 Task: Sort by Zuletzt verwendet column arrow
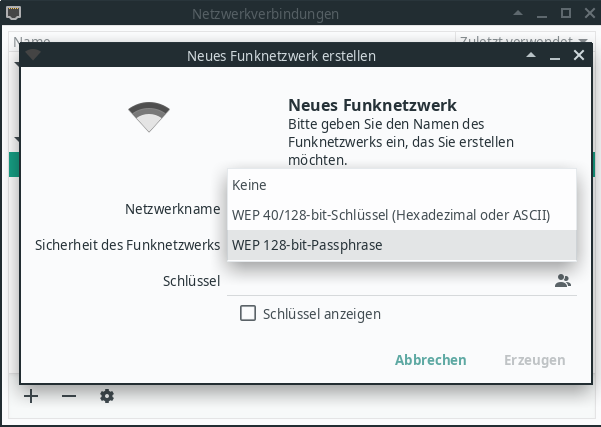[582, 41]
